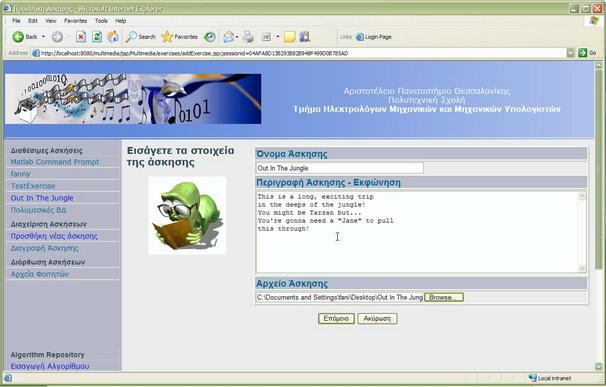Click the Refresh page icon
The width and height of the screenshot is (606, 387).
click(97, 37)
